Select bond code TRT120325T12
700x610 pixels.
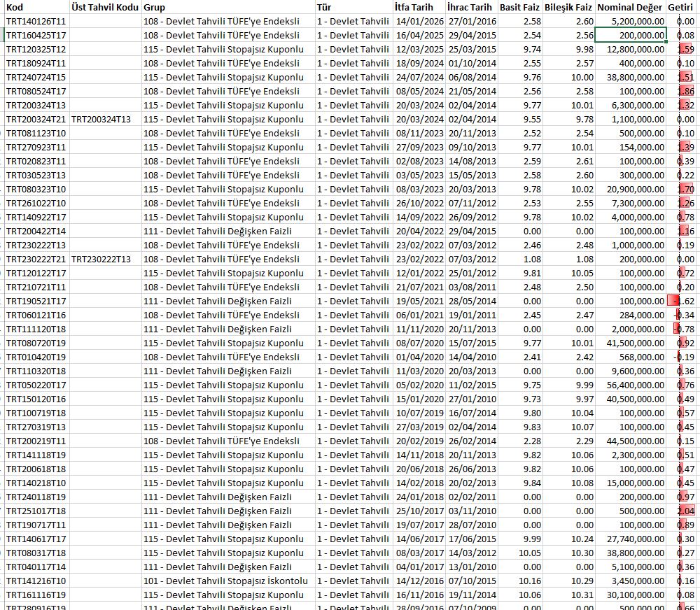(x=37, y=49)
